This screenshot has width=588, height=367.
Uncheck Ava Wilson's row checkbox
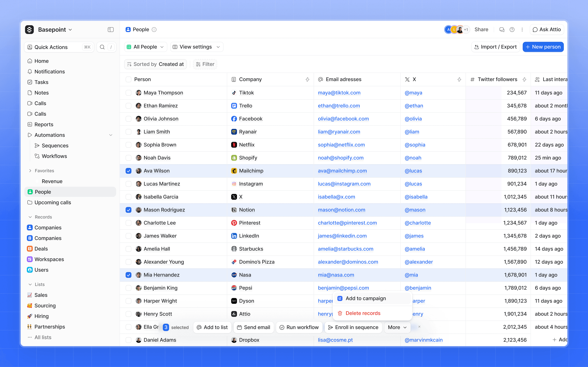coord(129,171)
